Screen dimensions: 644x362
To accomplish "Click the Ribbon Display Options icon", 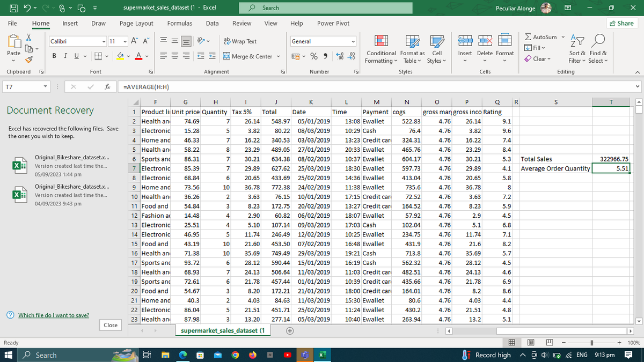I will coord(568,8).
